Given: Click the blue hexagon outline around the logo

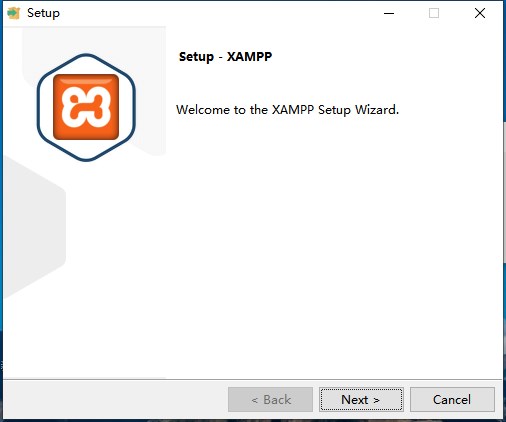Looking at the screenshot, I should coord(86,56).
